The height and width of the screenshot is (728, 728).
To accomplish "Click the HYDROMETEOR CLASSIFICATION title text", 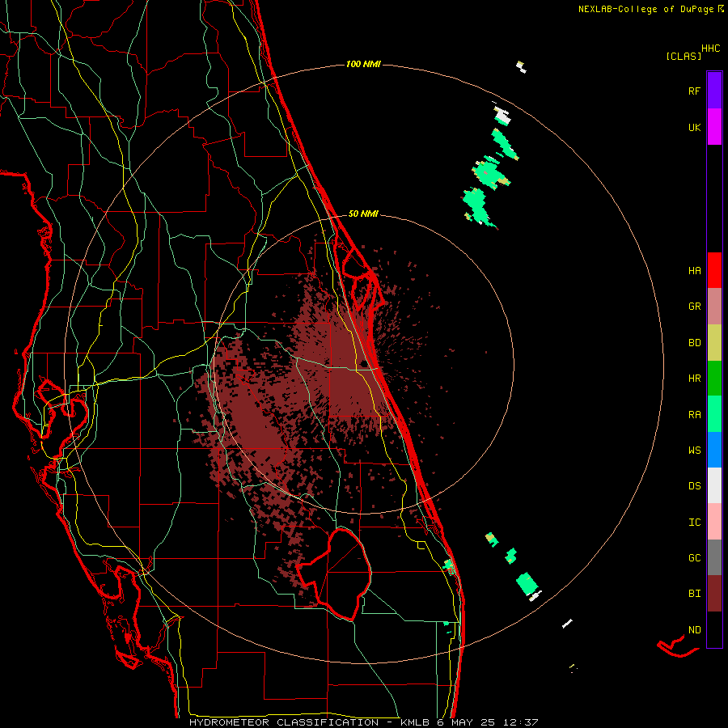I will click(x=284, y=722).
